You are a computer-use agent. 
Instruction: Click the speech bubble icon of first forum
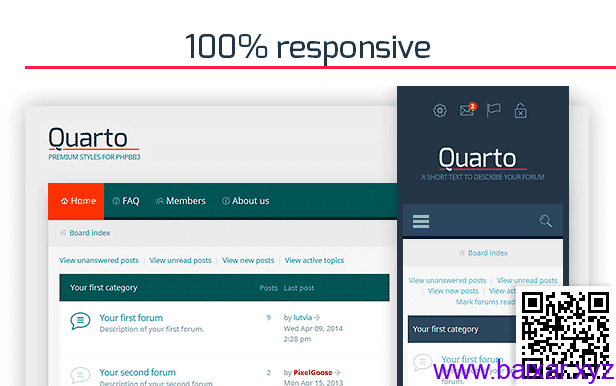(80, 321)
